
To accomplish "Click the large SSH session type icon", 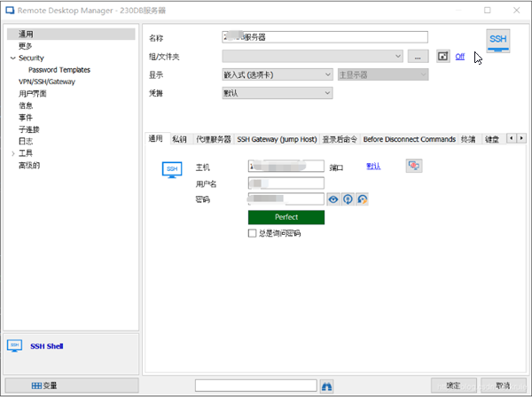I will (x=497, y=41).
